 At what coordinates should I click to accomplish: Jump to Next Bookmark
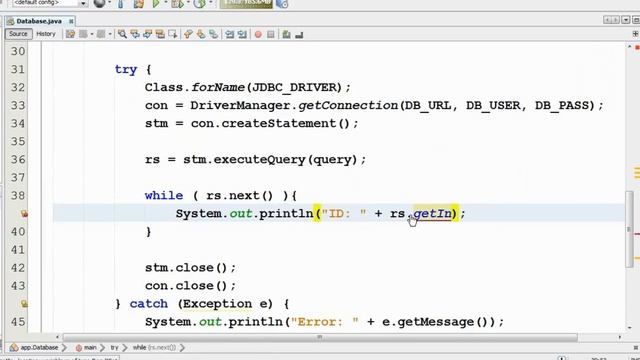click(200, 34)
